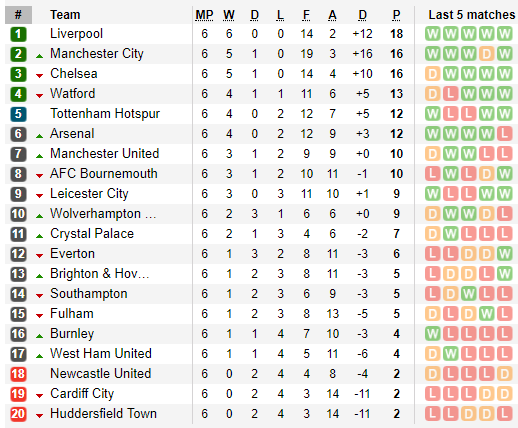Open the Newcastle United team link
This screenshot has width=518, height=428.
[101, 374]
